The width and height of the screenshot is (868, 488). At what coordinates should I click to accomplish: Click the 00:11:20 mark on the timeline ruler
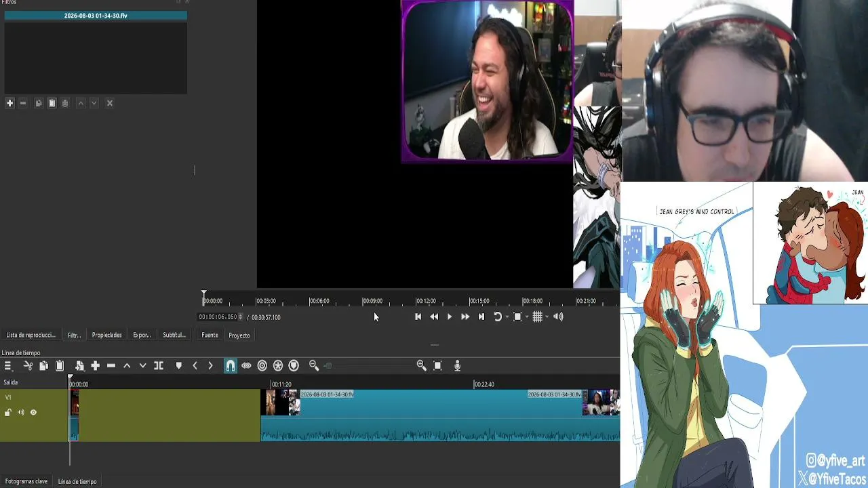(x=281, y=384)
